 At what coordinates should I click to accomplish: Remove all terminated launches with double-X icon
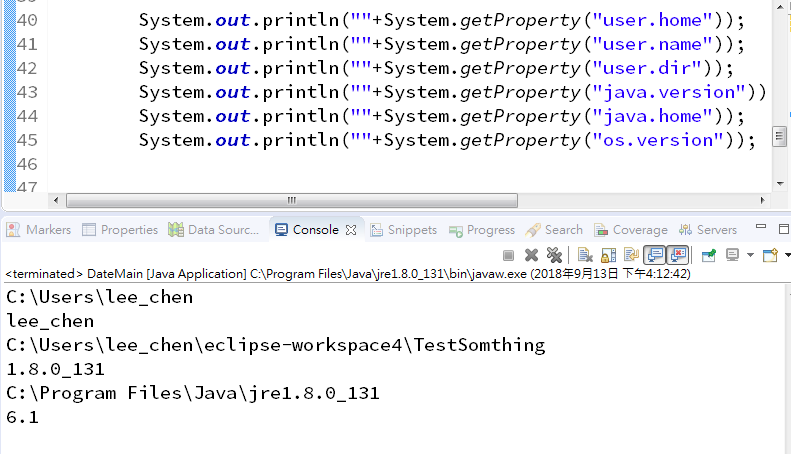pyautogui.click(x=554, y=255)
